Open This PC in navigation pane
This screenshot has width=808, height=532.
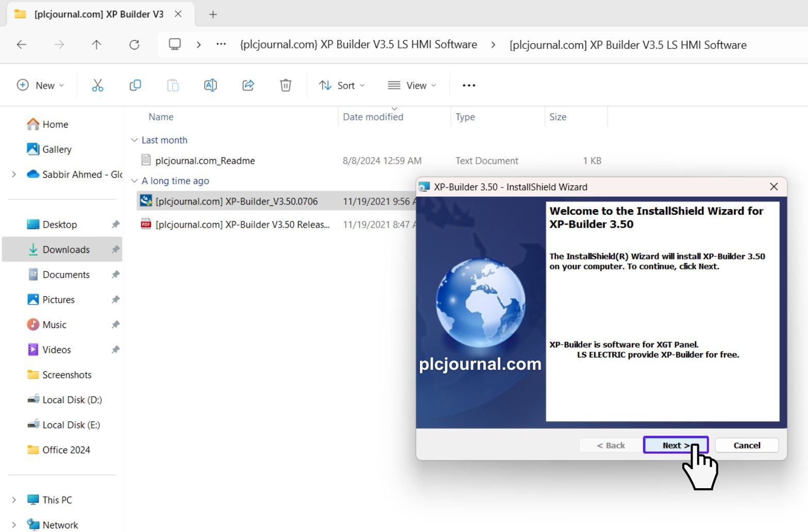(57, 500)
